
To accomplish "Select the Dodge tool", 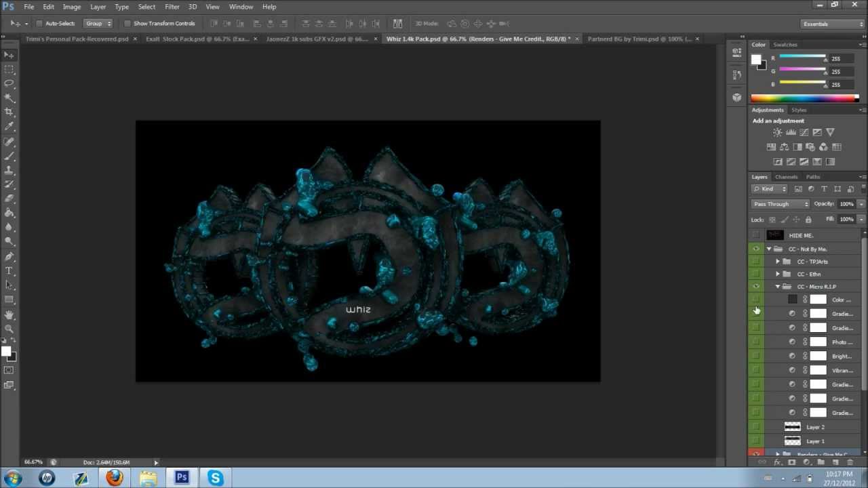I will point(9,241).
